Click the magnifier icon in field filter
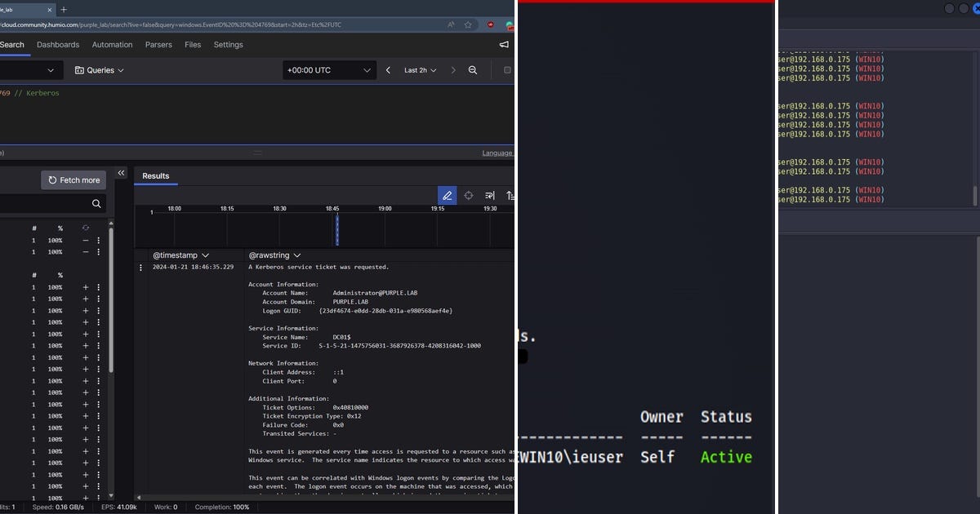 (x=96, y=204)
